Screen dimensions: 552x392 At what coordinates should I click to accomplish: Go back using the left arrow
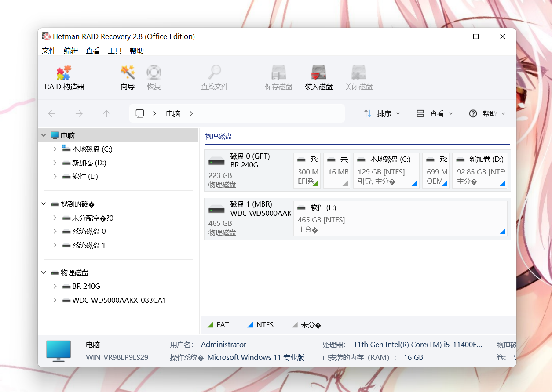[x=51, y=113]
